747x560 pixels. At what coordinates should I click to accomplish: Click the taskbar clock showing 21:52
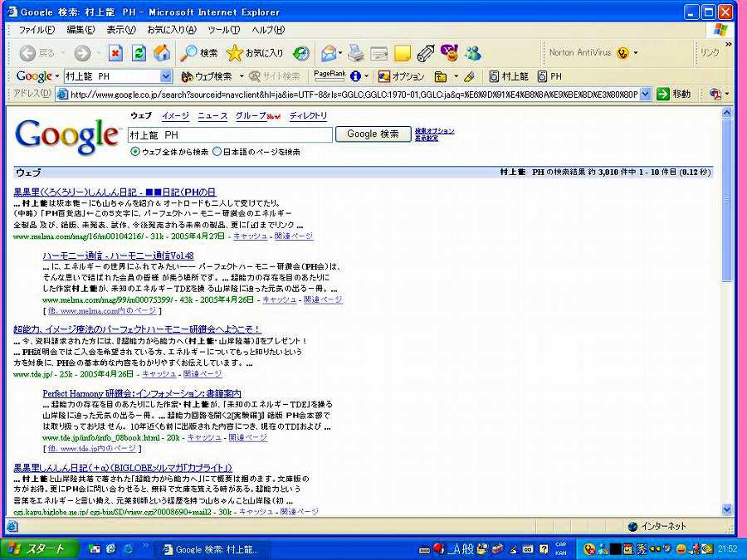[x=727, y=549]
